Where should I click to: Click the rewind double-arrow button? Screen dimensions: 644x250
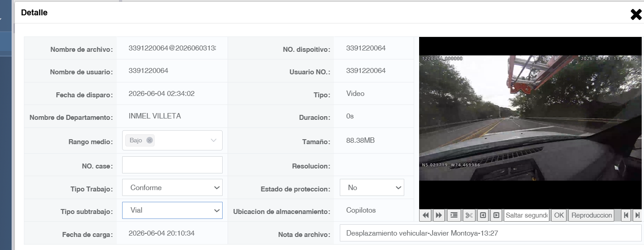425,215
